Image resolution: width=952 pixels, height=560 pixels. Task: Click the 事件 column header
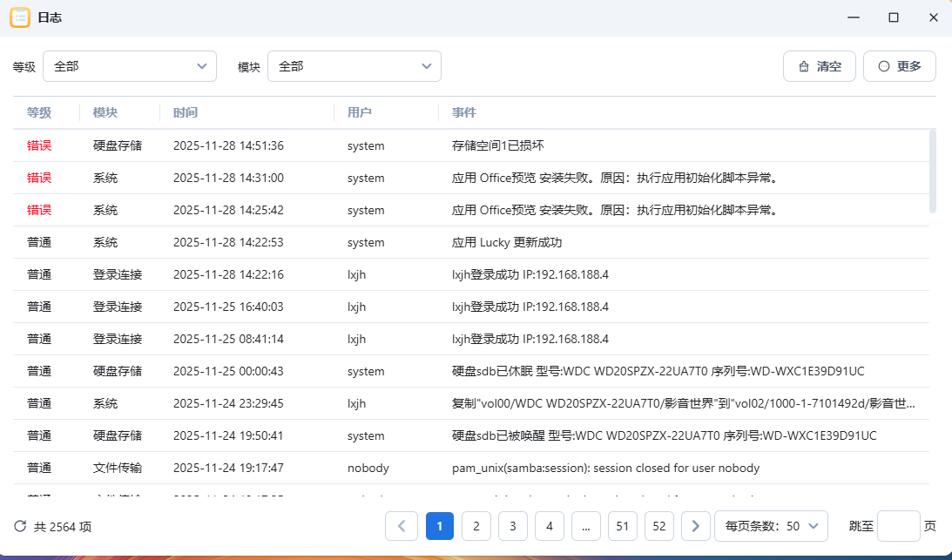(464, 112)
